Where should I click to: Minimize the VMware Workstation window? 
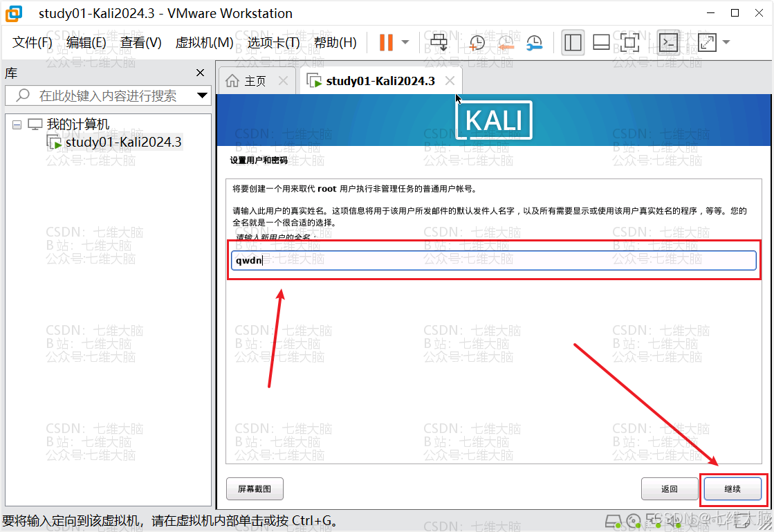pyautogui.click(x=711, y=13)
